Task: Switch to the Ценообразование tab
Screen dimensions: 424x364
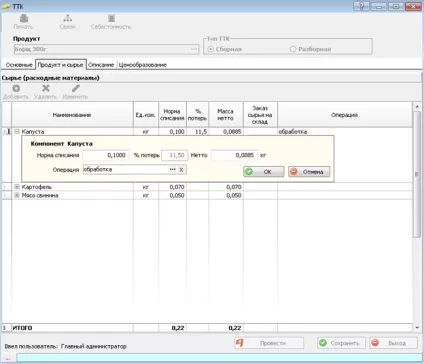Action: coord(143,65)
